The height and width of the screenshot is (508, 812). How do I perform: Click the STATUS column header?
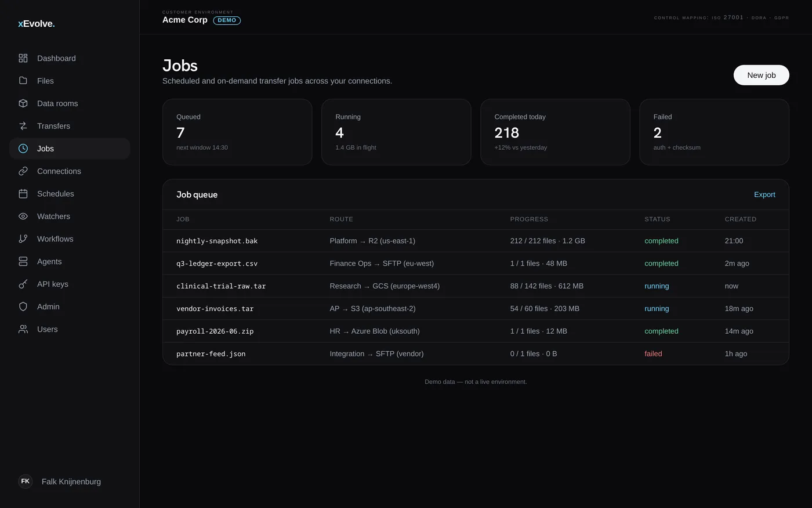pos(657,219)
